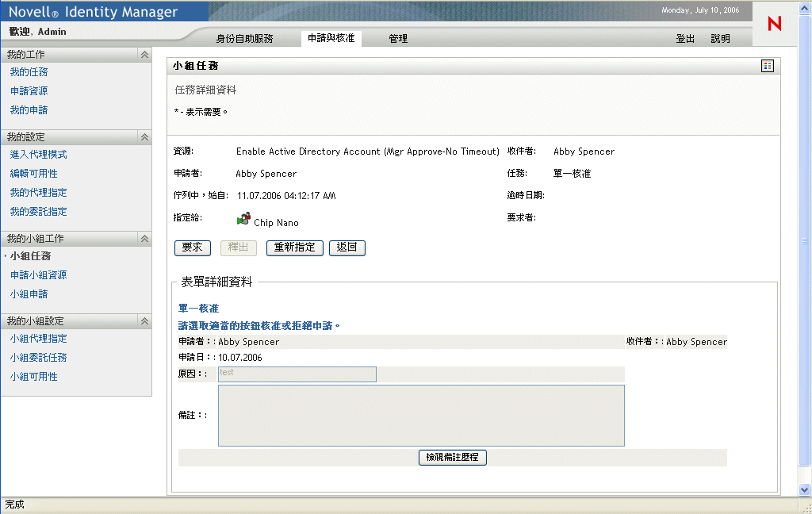The width and height of the screenshot is (812, 514).
Task: Click the 完成 status bar text
Action: pyautogui.click(x=14, y=504)
